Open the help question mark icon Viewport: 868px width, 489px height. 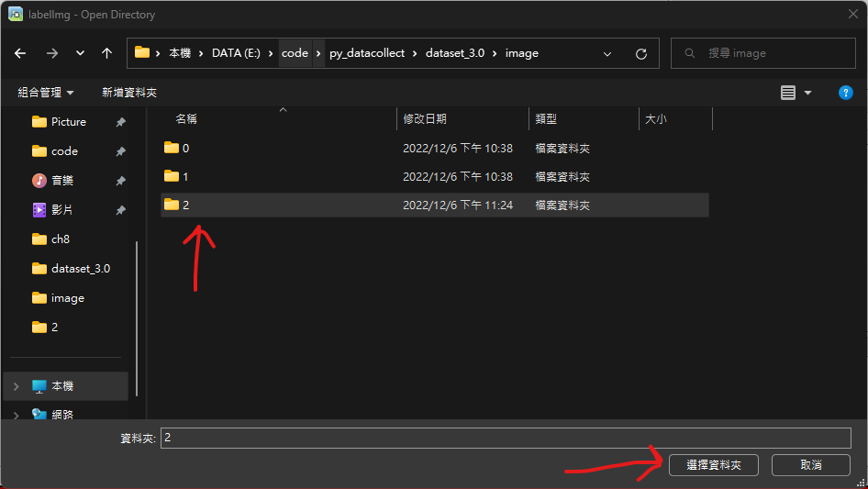coord(846,93)
